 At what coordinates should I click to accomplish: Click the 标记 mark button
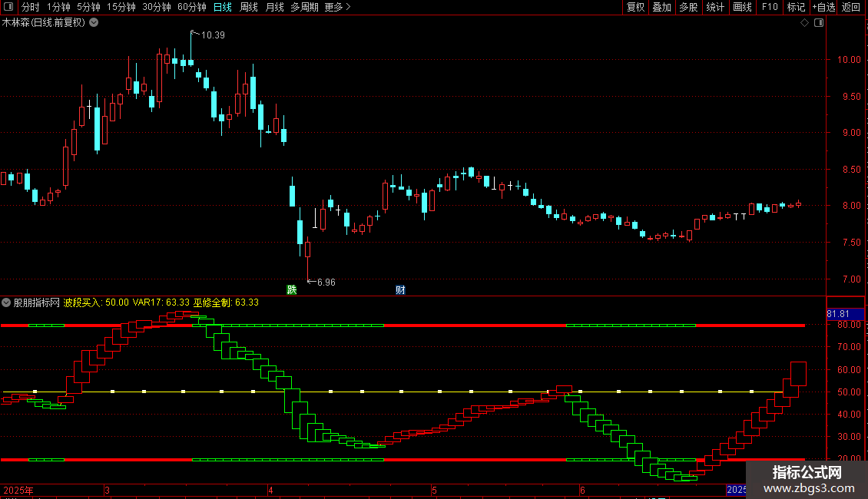pos(796,7)
